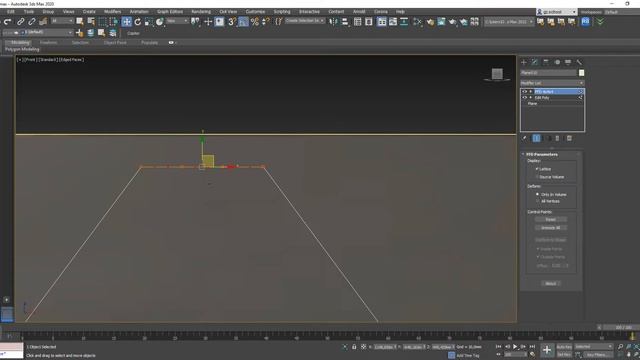Switch to the Utilities command panel tab
The width and height of the screenshot is (640, 360).
point(579,62)
